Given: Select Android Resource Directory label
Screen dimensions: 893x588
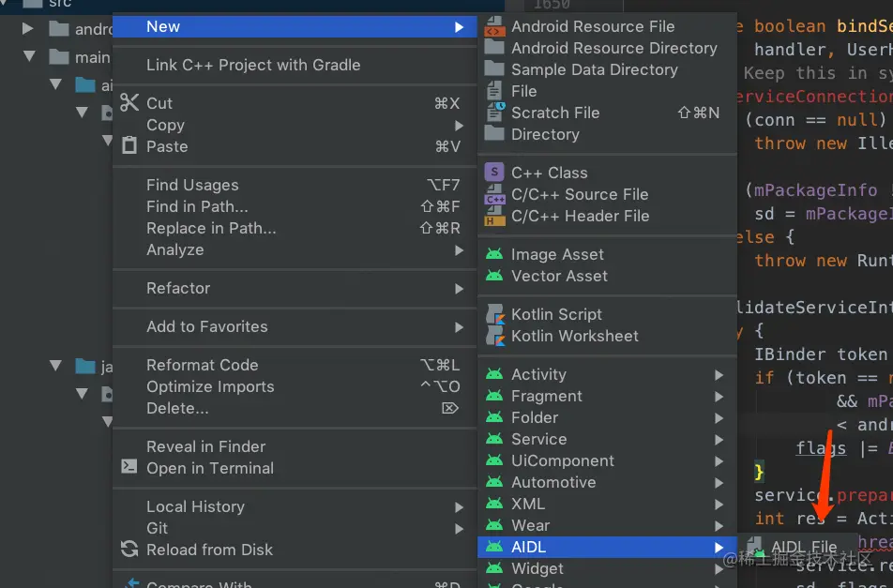Looking at the screenshot, I should (613, 49).
